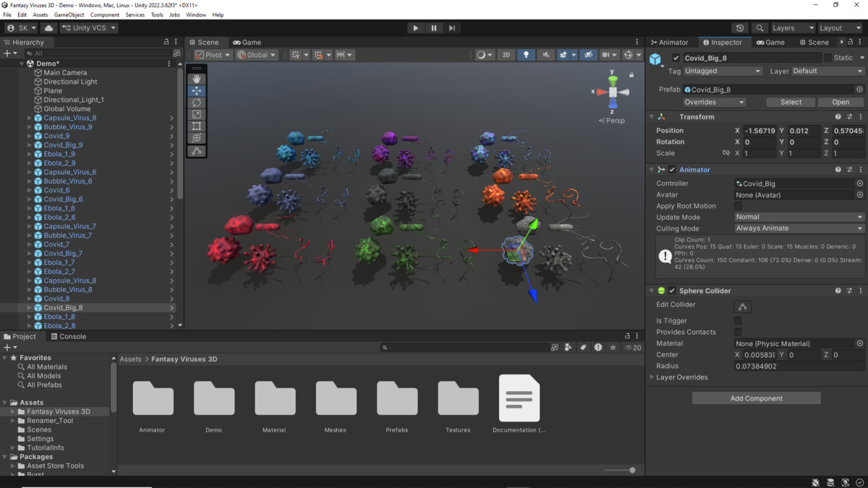This screenshot has height=488, width=868.
Task: Select the Rotate tool
Action: click(196, 102)
